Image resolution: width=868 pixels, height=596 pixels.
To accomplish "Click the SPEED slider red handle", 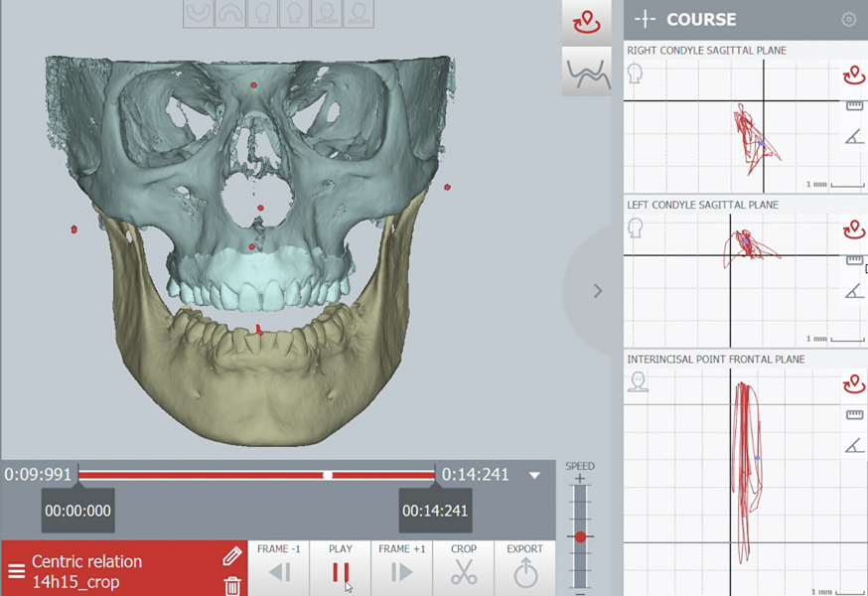I will pos(580,537).
